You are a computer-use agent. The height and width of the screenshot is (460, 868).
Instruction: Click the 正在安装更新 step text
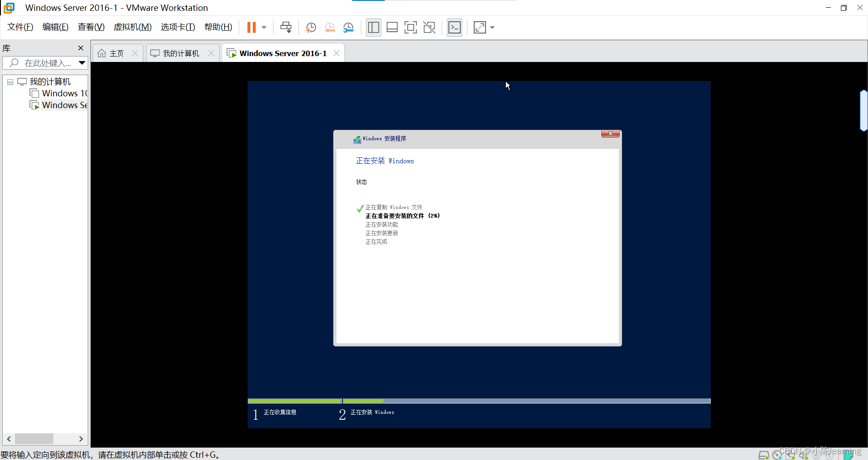[382, 233]
